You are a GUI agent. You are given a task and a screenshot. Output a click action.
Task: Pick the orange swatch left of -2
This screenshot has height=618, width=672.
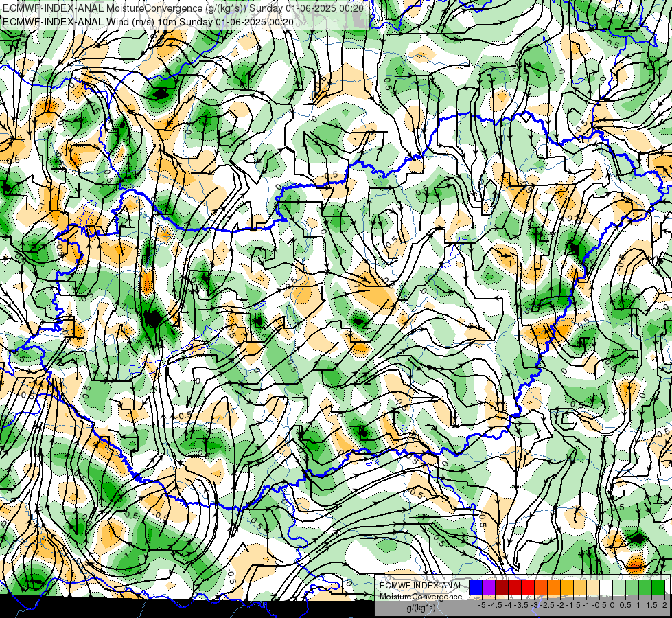pyautogui.click(x=554, y=588)
